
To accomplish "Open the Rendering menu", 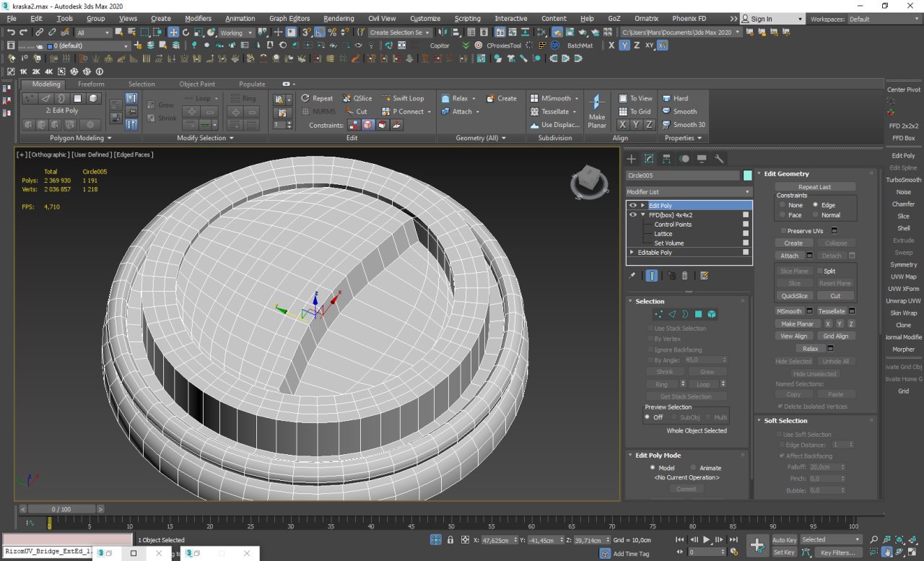I will [339, 19].
